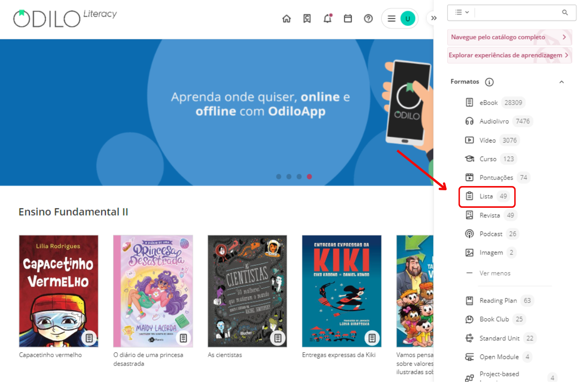The image size is (588, 382).
Task: Go to first banner slide dot
Action: [279, 176]
